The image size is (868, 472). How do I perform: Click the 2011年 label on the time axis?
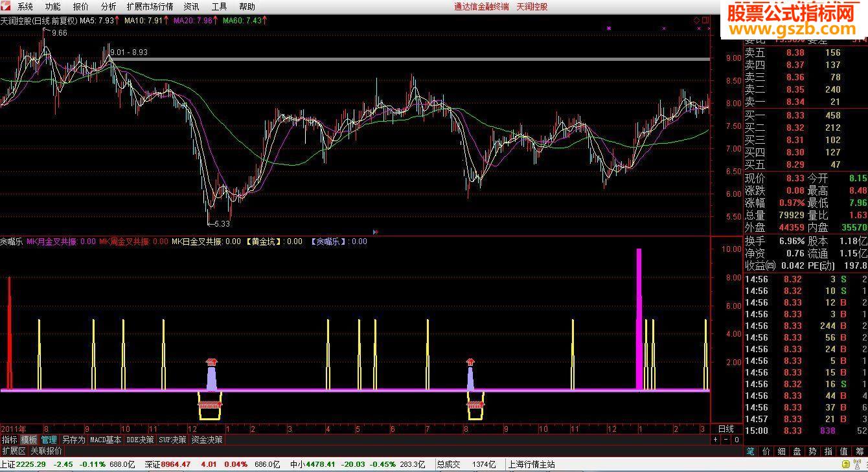click(x=14, y=429)
